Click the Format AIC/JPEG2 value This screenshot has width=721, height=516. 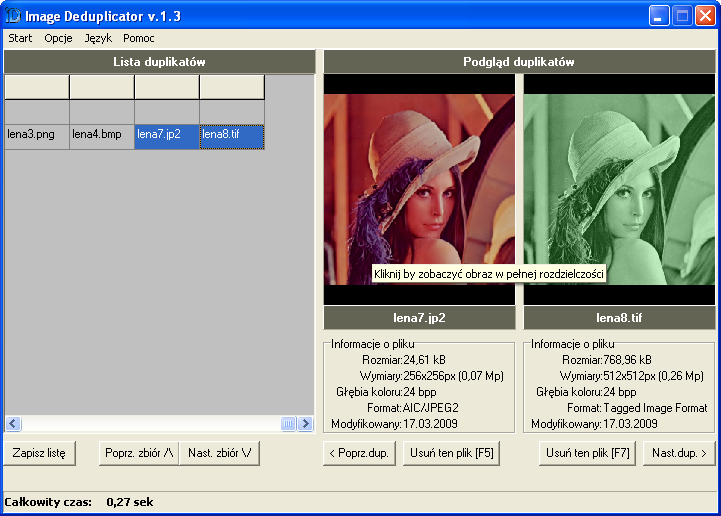tap(431, 408)
